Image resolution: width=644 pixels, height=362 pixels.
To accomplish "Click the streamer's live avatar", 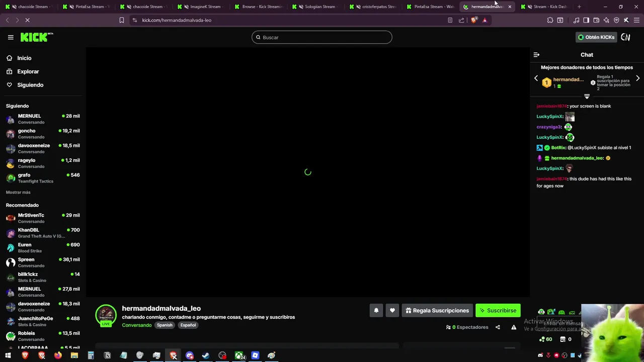I will [106, 315].
